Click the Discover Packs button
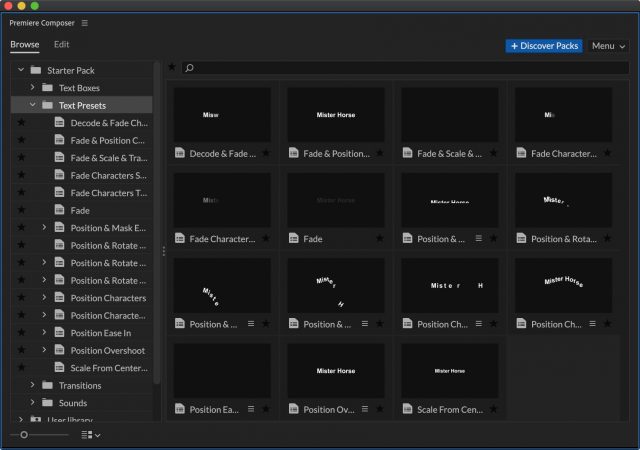 click(x=543, y=46)
